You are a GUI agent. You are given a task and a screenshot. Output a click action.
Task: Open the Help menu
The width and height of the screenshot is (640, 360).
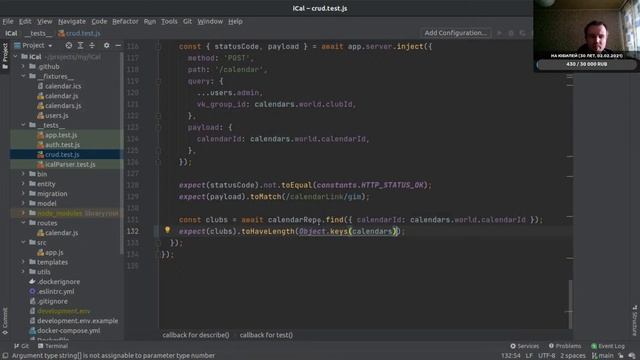pos(235,21)
